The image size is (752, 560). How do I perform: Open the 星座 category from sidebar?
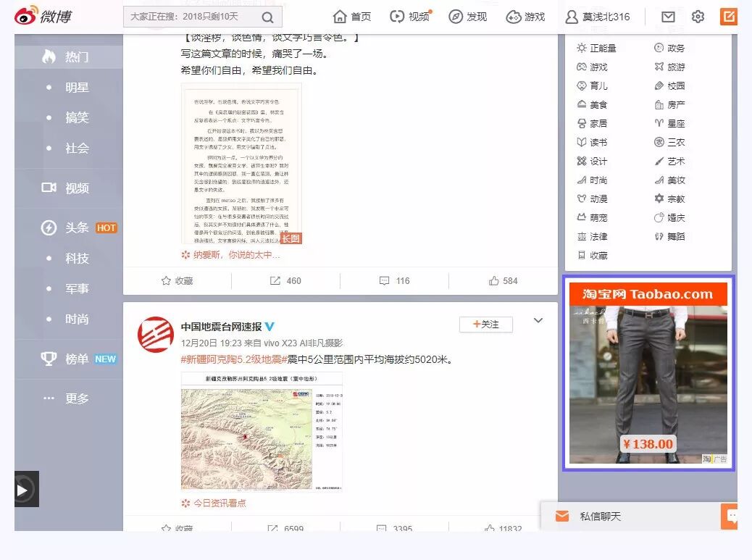pyautogui.click(x=672, y=123)
